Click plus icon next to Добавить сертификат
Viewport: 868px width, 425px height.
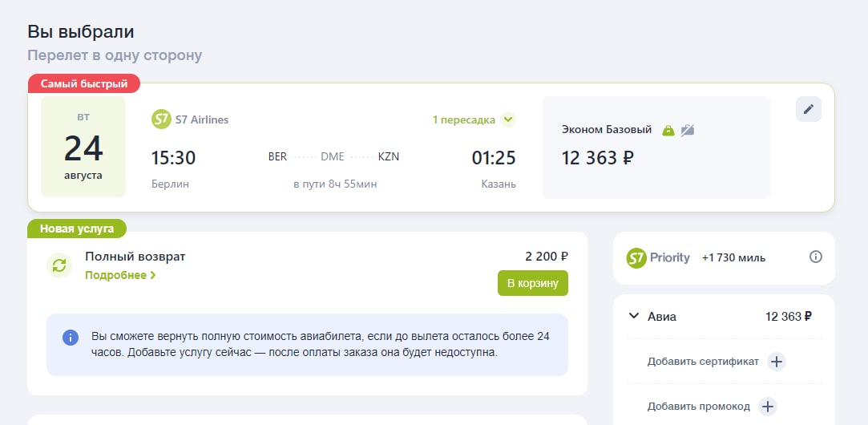point(777,362)
